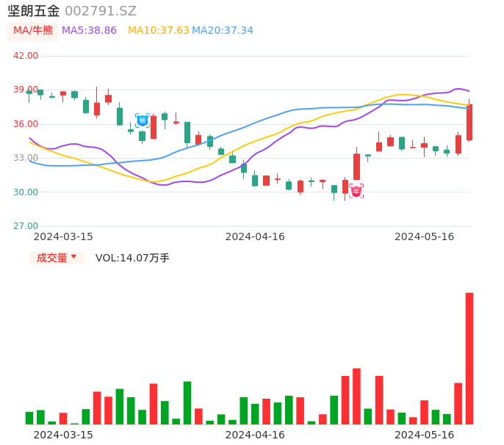
Task: Toggle the MA5 moving average line
Action: (x=89, y=30)
